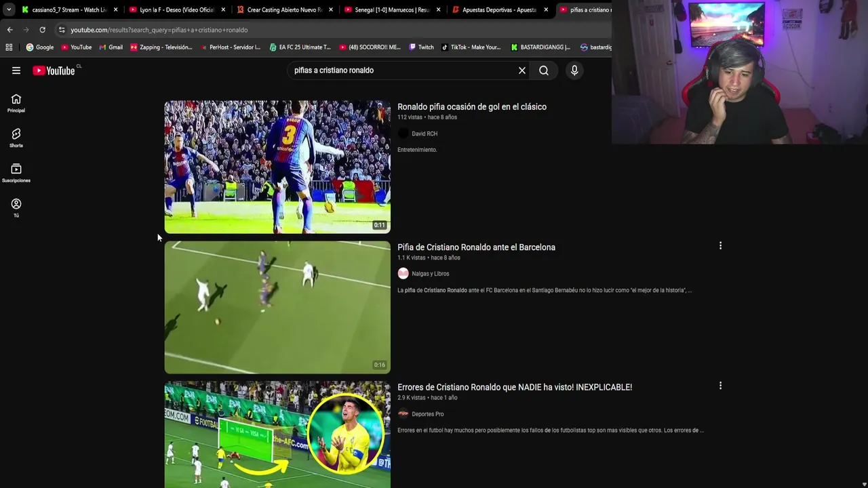The height and width of the screenshot is (488, 868).
Task: Open the PerHost - Servidor bookmark
Action: [x=229, y=47]
